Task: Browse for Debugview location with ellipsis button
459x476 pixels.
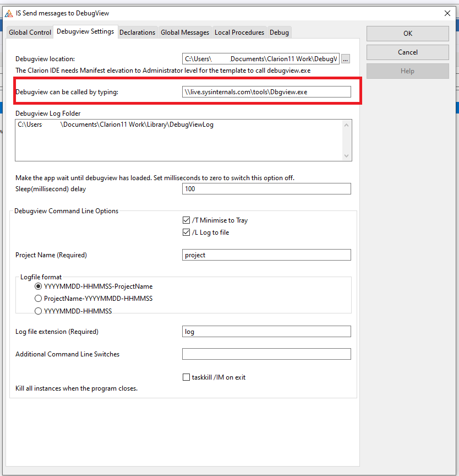Action: click(346, 59)
